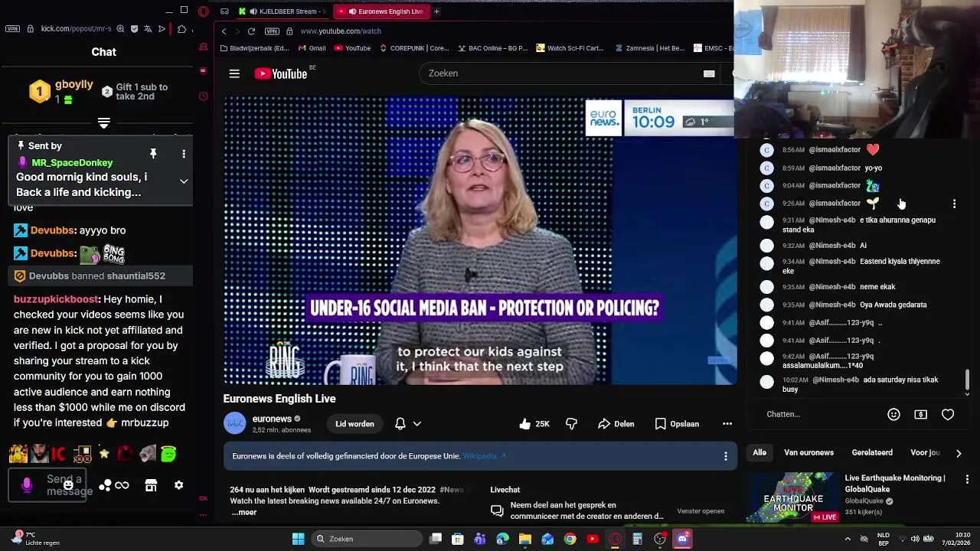The height and width of the screenshot is (551, 980).
Task: Open options for Live Earthquake Monitoring video
Action: coord(967,479)
